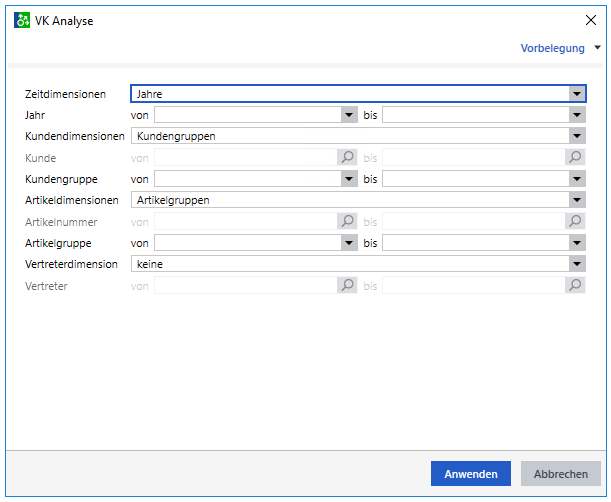The height and width of the screenshot is (502, 611).
Task: Open the Jahr bis dropdown
Action: point(577,115)
